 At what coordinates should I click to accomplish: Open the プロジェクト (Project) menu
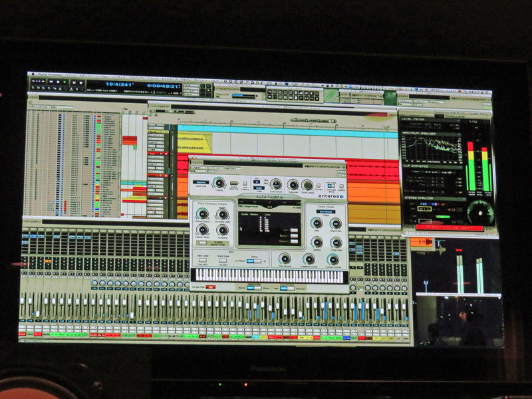coord(137,78)
